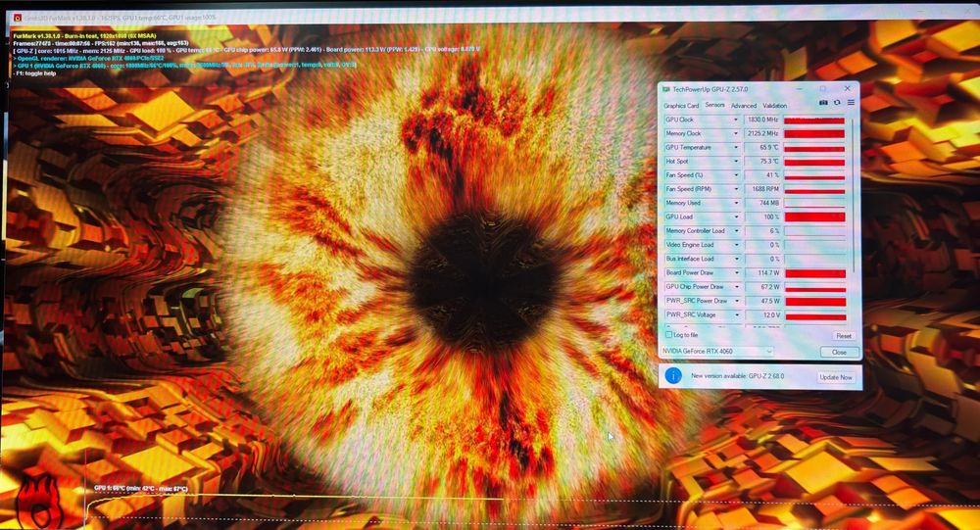
Task: Click the GPU-Z title bar app icon
Action: coord(666,89)
